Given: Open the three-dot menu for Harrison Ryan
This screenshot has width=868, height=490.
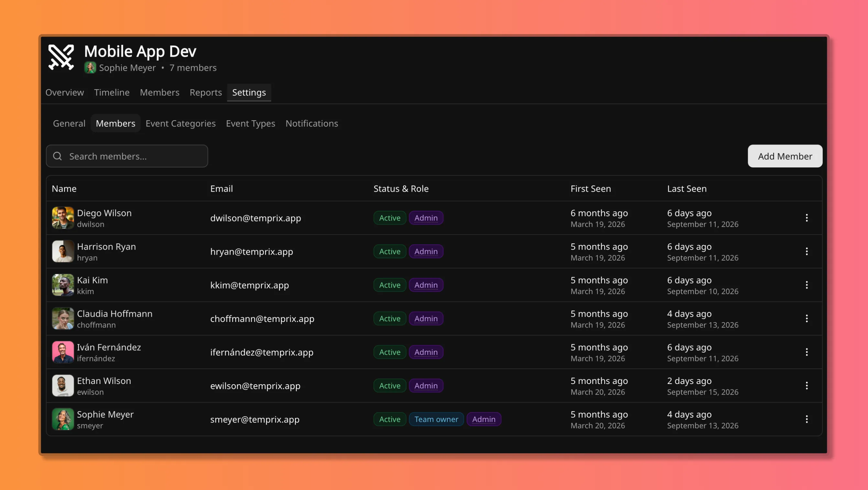Looking at the screenshot, I should (x=806, y=251).
